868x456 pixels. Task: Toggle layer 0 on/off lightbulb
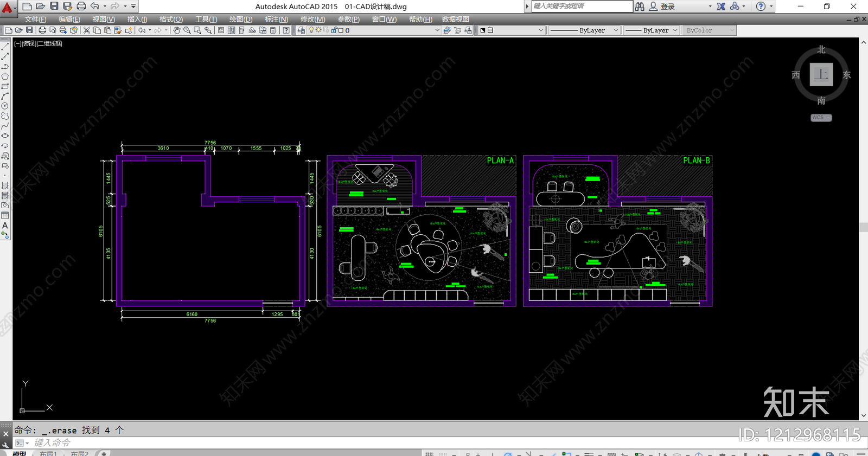(x=311, y=30)
